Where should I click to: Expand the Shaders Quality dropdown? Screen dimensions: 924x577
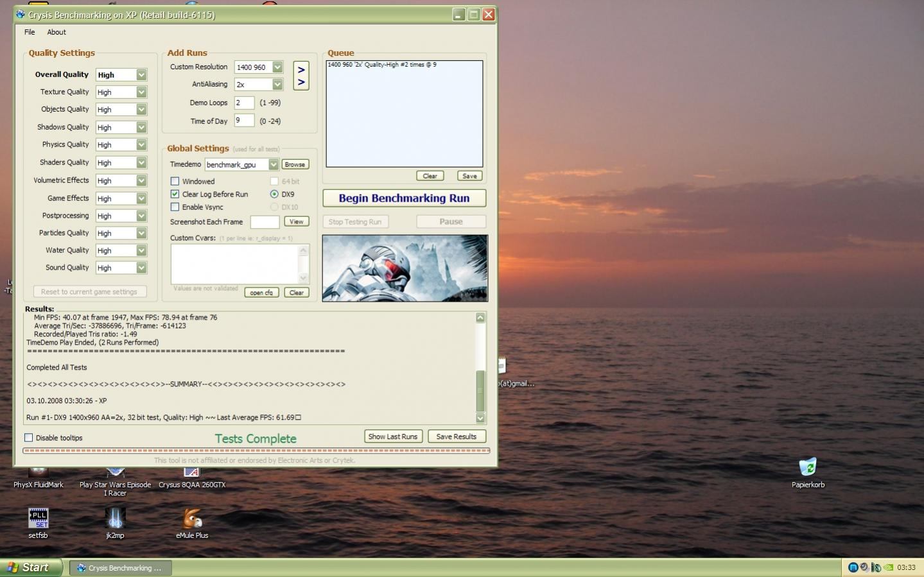pyautogui.click(x=141, y=163)
